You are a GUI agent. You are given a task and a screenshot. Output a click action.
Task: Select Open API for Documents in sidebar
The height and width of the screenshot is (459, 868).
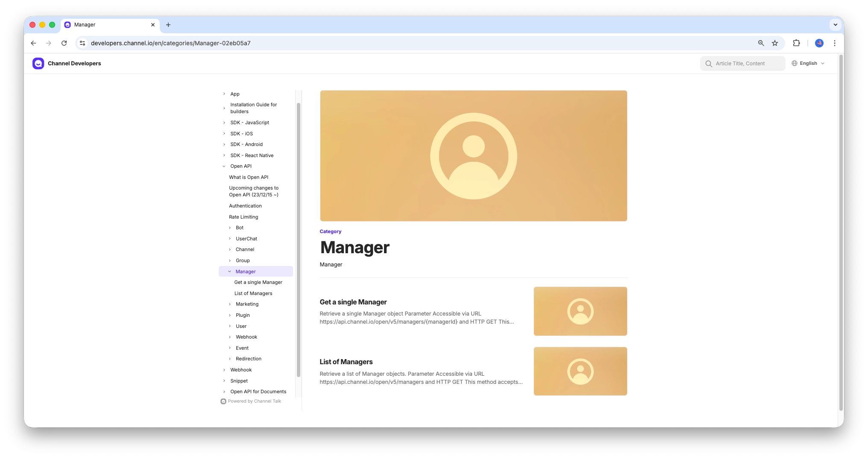tap(258, 392)
